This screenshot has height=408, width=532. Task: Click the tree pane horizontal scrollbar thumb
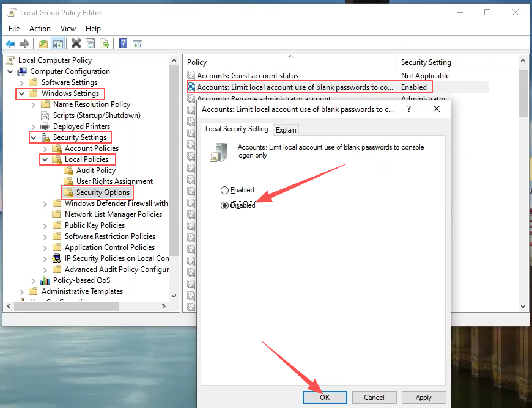pyautogui.click(x=67, y=307)
